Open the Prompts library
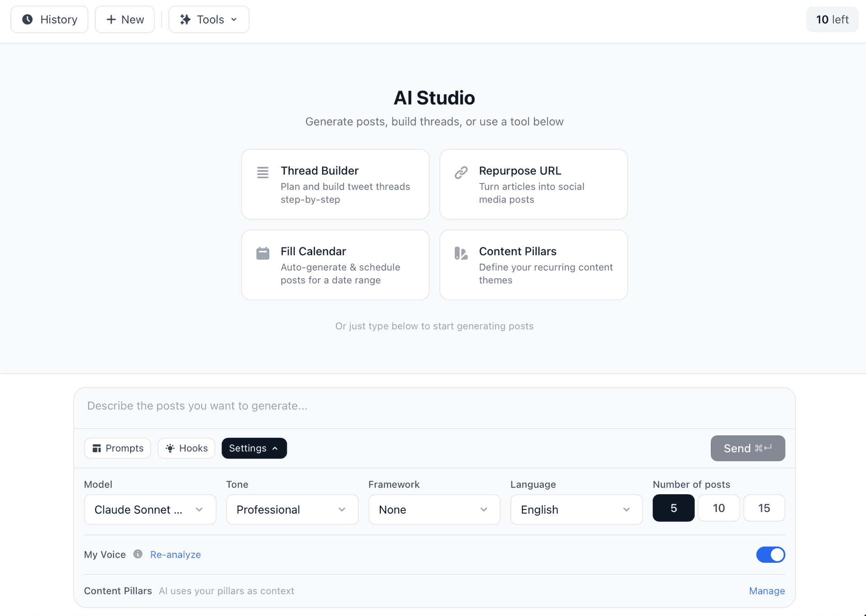The width and height of the screenshot is (866, 616). 118,448
